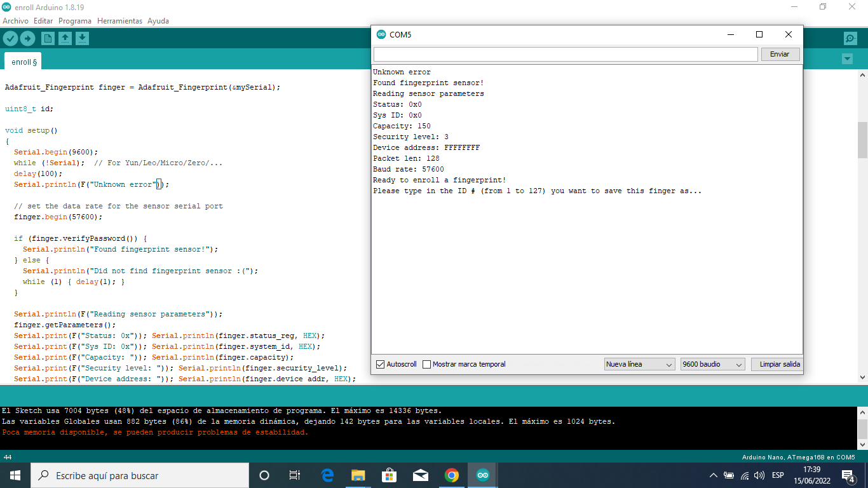Click the COM5 window Arduino icon
Image resolution: width=868 pixels, height=488 pixels.
click(x=381, y=34)
